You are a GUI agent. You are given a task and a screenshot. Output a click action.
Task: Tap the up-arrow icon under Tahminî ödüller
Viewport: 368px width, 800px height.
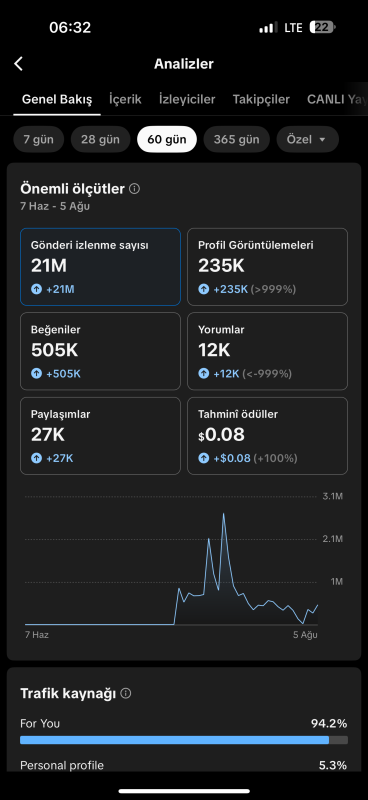click(204, 458)
